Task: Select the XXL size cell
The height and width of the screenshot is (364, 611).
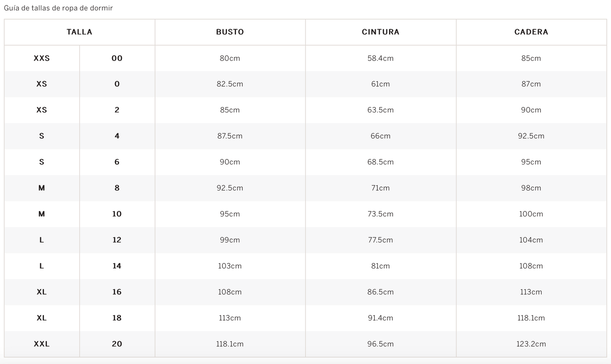Action: pos(42,344)
